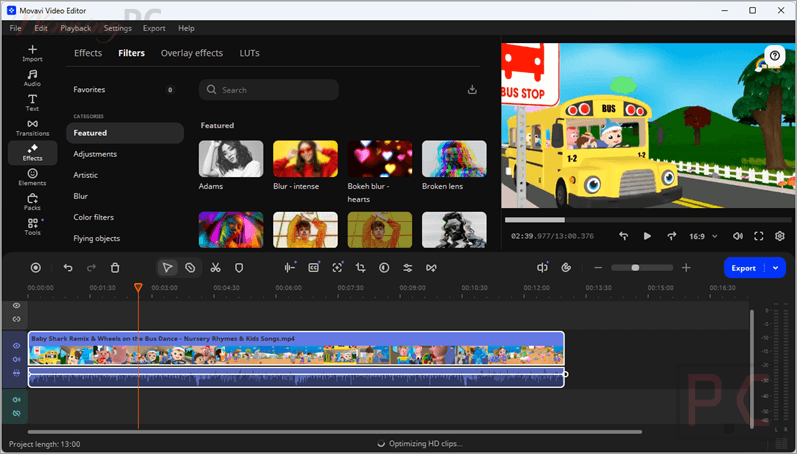
Task: Open the motion tracking tool
Action: click(x=338, y=268)
